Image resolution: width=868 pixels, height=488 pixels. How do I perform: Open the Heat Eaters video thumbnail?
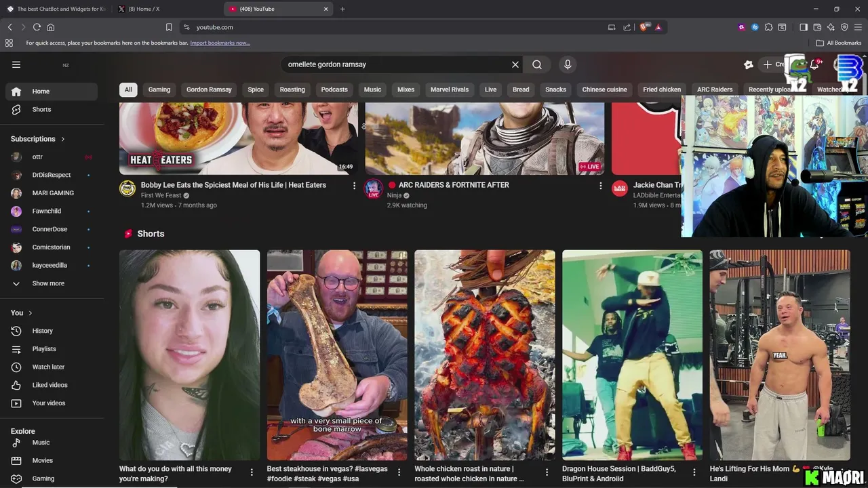239,138
